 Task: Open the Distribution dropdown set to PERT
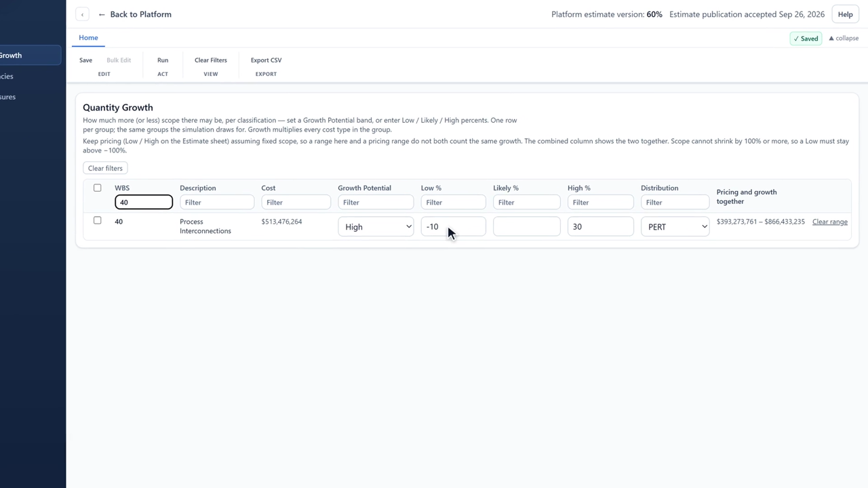pyautogui.click(x=675, y=226)
